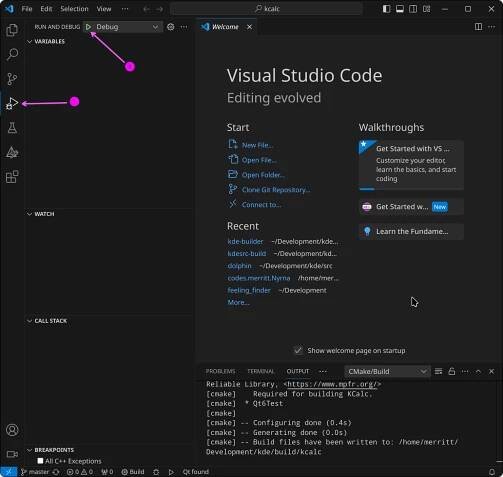Open the Extensions view
Image resolution: width=503 pixels, height=477 pixels.
point(12,177)
